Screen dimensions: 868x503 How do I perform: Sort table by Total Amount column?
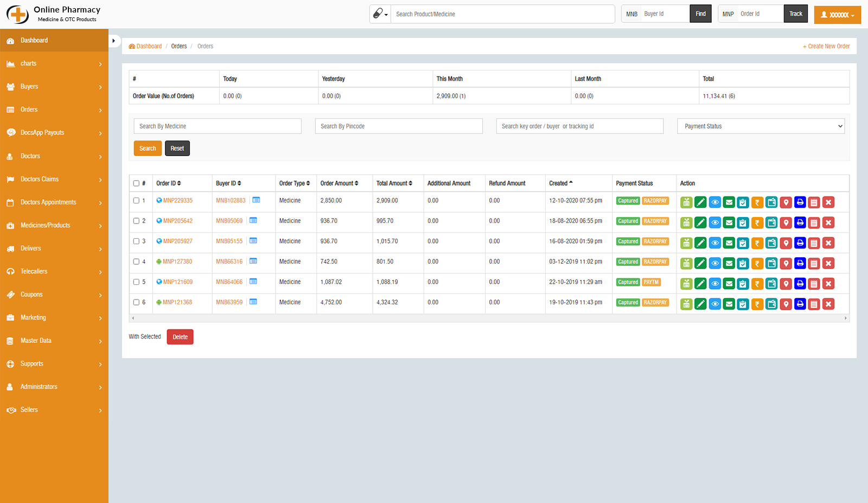pos(394,183)
